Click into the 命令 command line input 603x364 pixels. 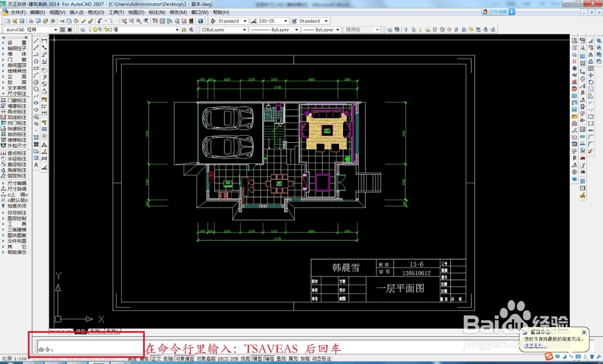90,350
